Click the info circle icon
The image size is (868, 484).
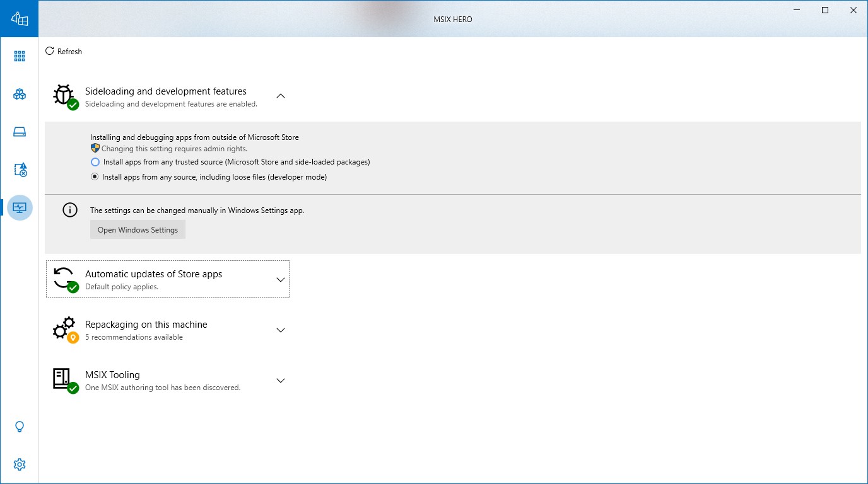pos(70,210)
